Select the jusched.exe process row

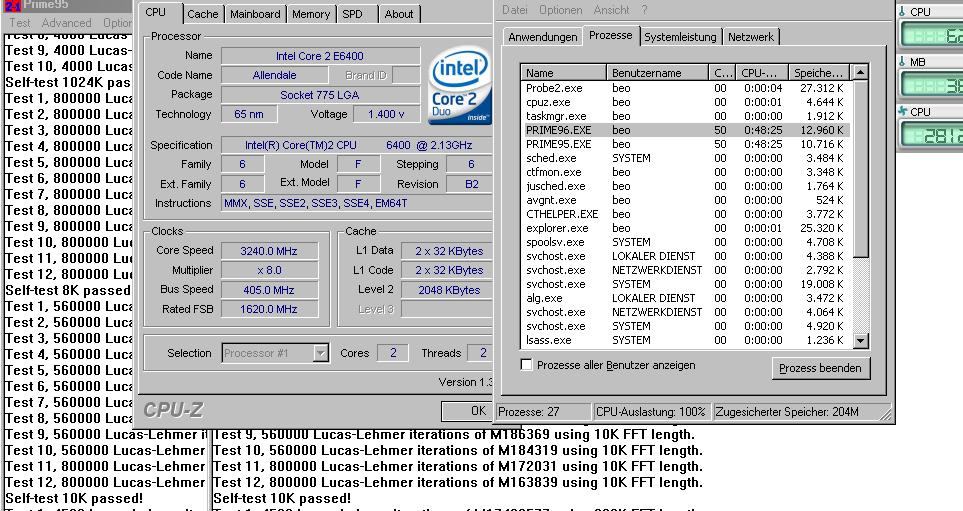pyautogui.click(x=685, y=186)
